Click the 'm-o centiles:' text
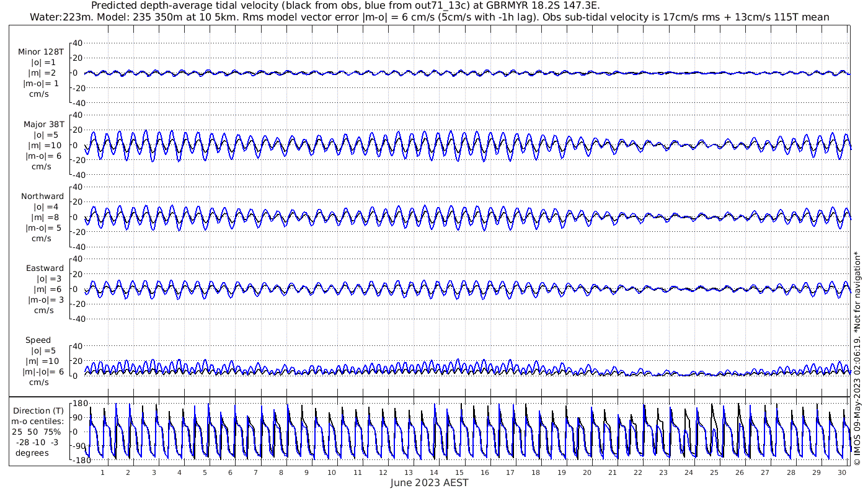868x496 pixels. (x=38, y=422)
